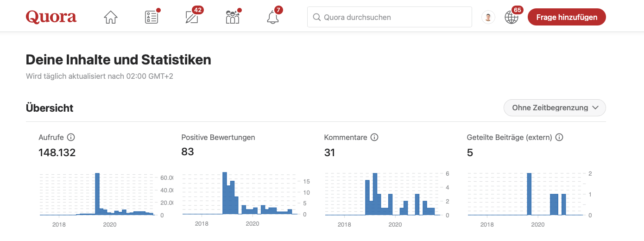644x241 pixels.
Task: Open the Following list icon
Action: coord(151,18)
